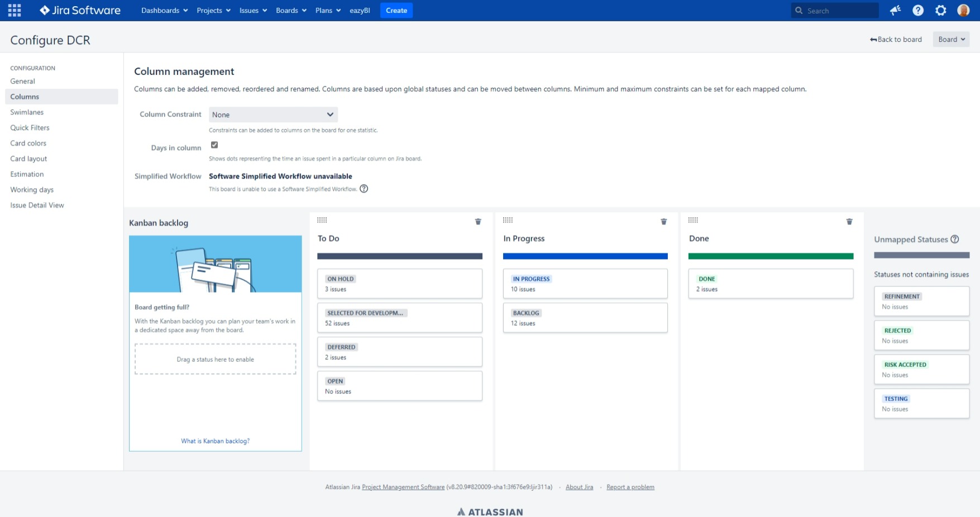Select Swimlanes in the configuration sidebar

click(27, 112)
